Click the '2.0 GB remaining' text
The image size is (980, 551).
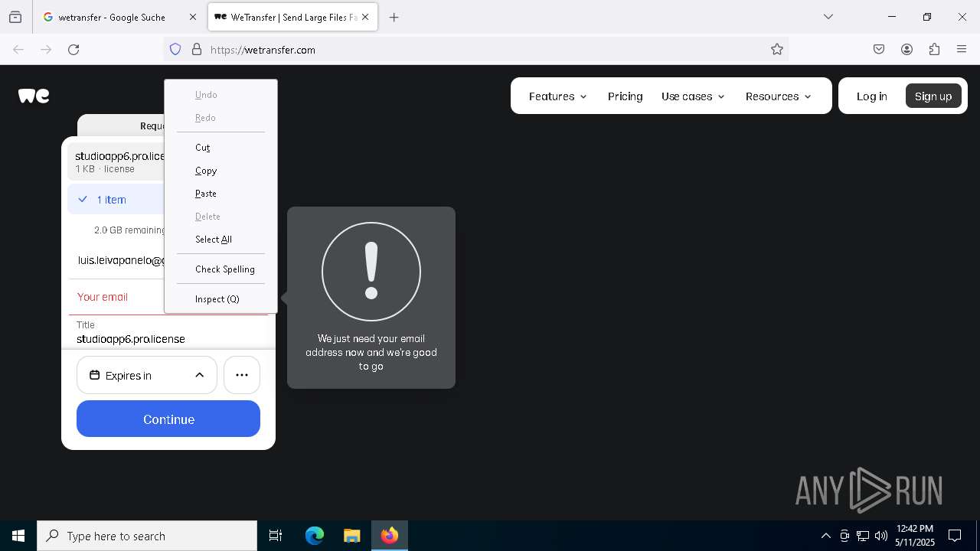(x=129, y=230)
